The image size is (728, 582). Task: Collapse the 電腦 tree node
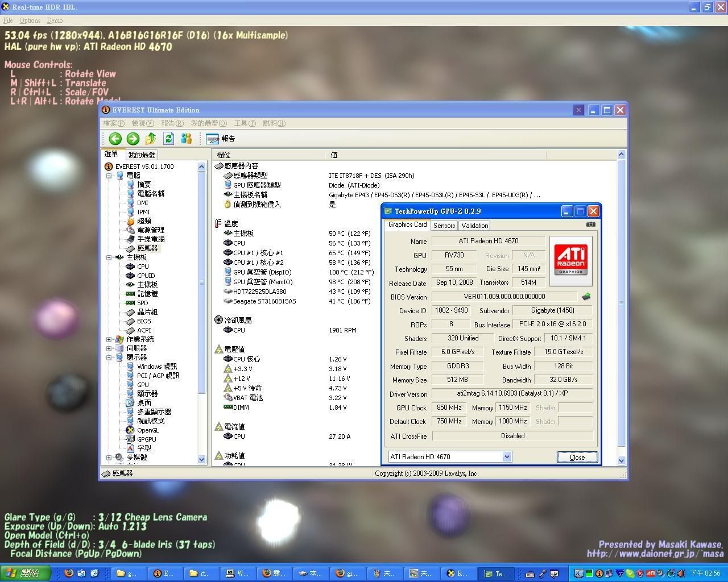(x=109, y=176)
